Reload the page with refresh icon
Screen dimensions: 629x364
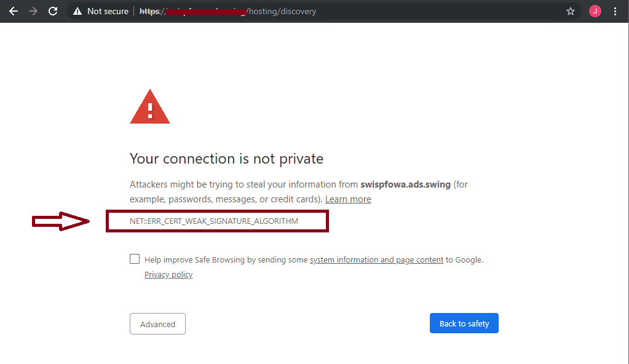pyautogui.click(x=53, y=11)
